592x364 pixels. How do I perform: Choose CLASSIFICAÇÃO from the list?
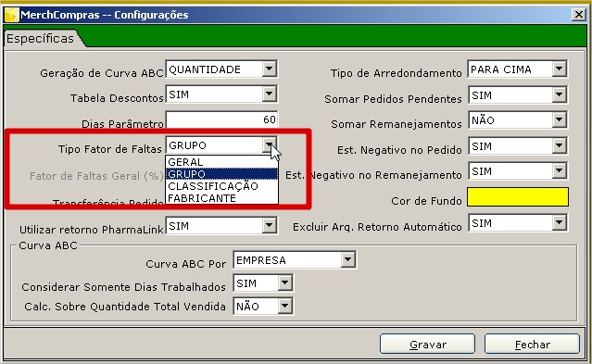pyautogui.click(x=221, y=186)
